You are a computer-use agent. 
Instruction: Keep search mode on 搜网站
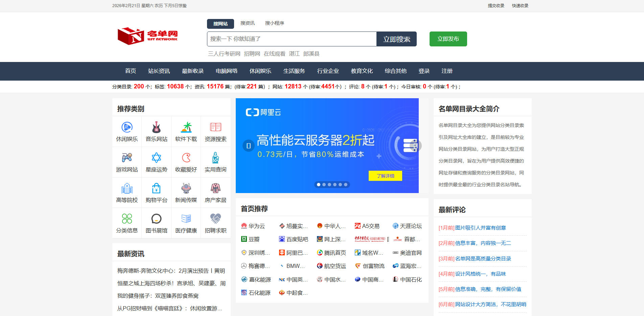tap(220, 24)
